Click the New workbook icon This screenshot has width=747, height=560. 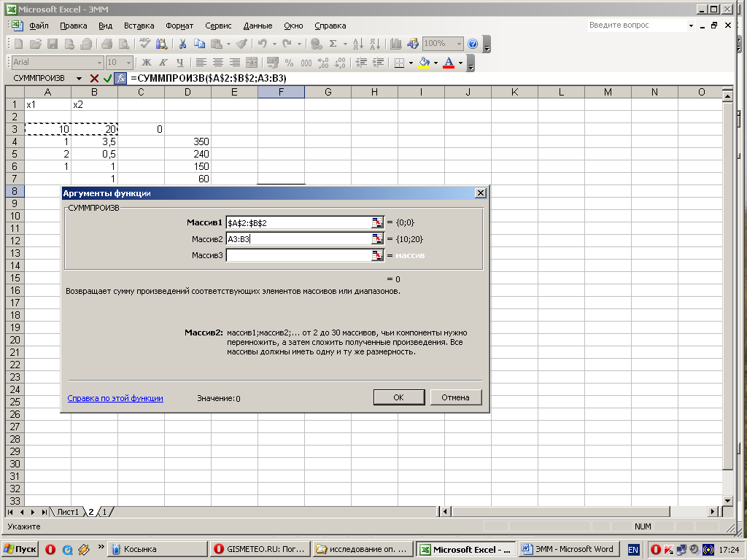point(18,44)
